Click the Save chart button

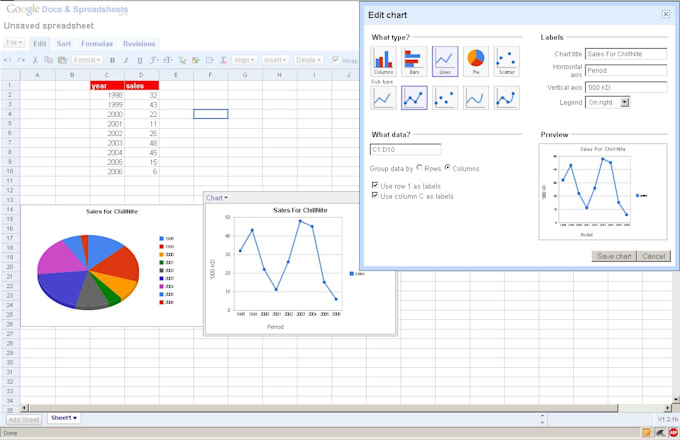tap(614, 256)
